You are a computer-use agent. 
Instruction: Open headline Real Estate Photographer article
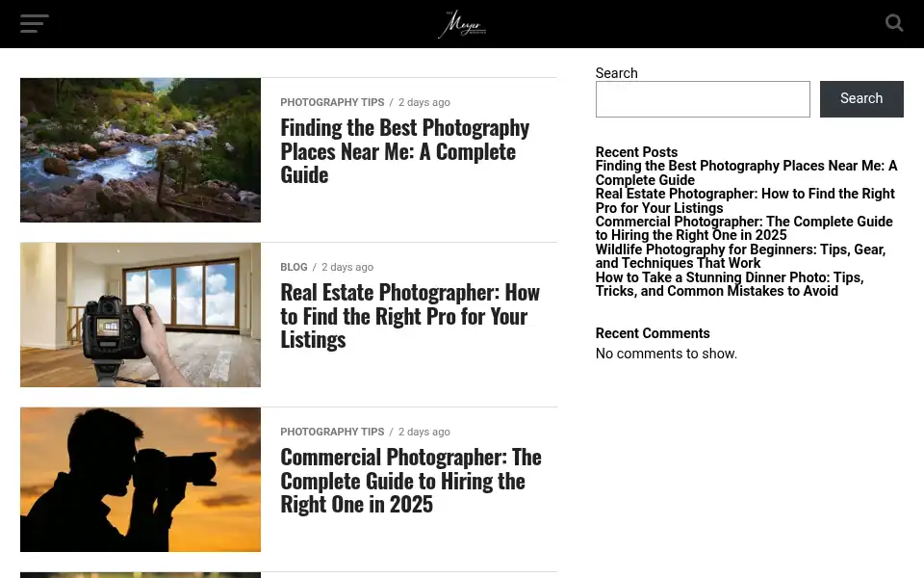[410, 316]
